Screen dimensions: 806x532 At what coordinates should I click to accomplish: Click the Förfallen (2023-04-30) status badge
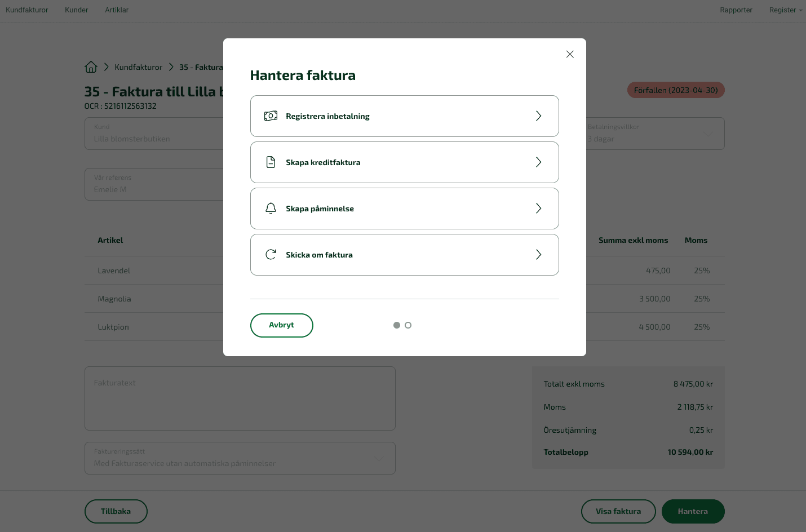(x=676, y=90)
